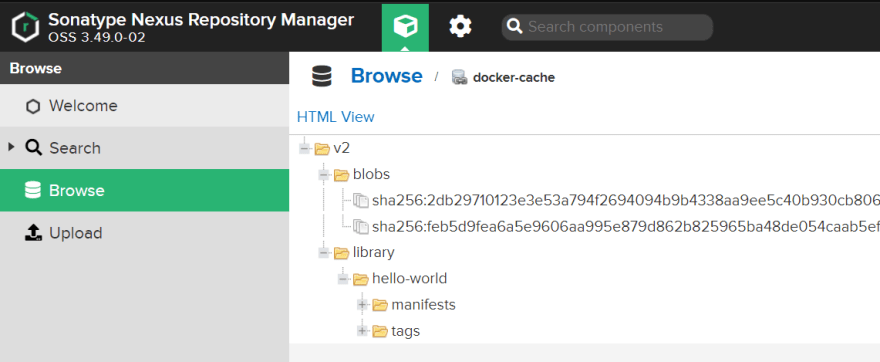Click the search magnifier icon in header
This screenshot has width=880, height=362.
(x=515, y=26)
